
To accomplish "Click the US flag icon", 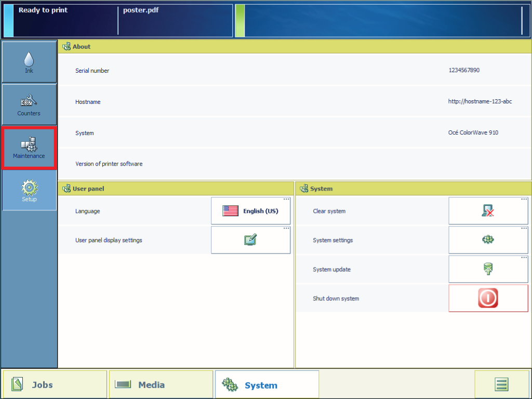I will pyautogui.click(x=230, y=211).
